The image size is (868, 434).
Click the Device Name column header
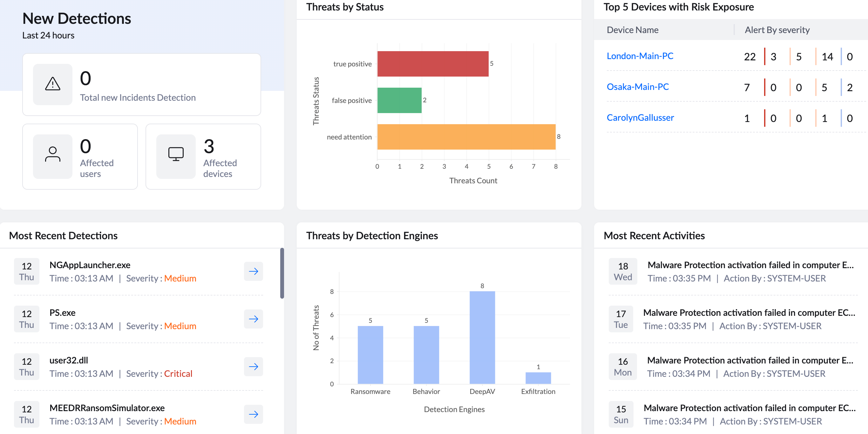point(633,30)
